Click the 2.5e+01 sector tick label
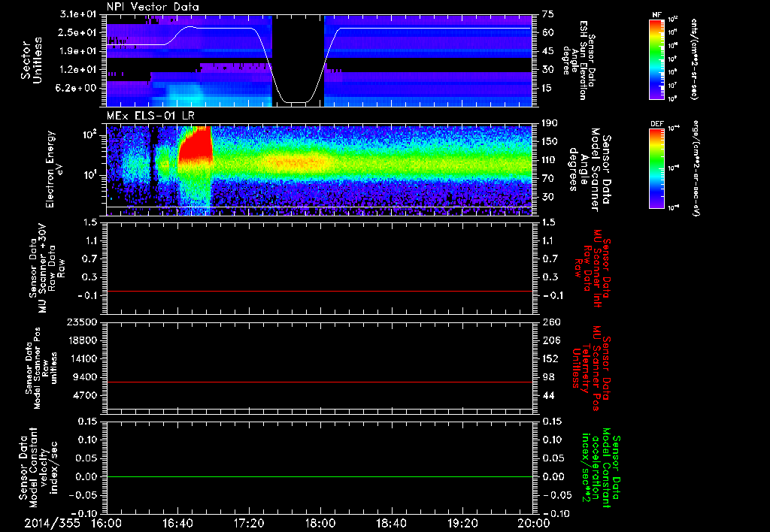The image size is (770, 532). coord(78,32)
